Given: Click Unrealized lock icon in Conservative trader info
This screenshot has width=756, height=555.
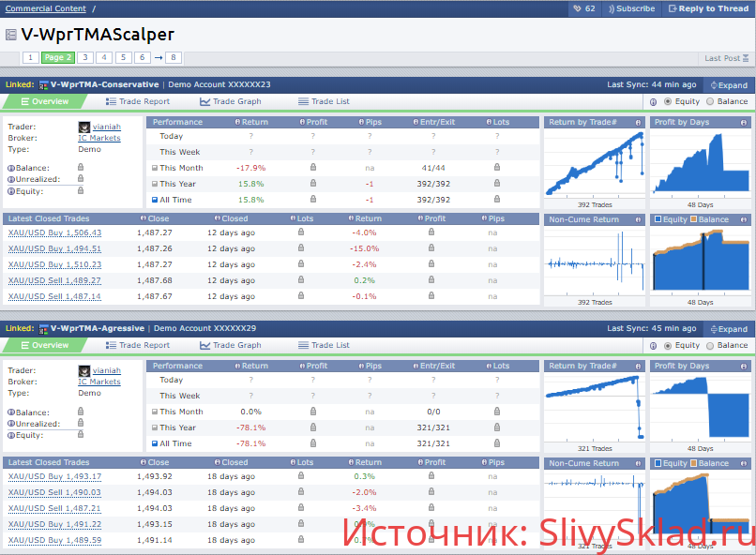Looking at the screenshot, I should (x=81, y=178).
